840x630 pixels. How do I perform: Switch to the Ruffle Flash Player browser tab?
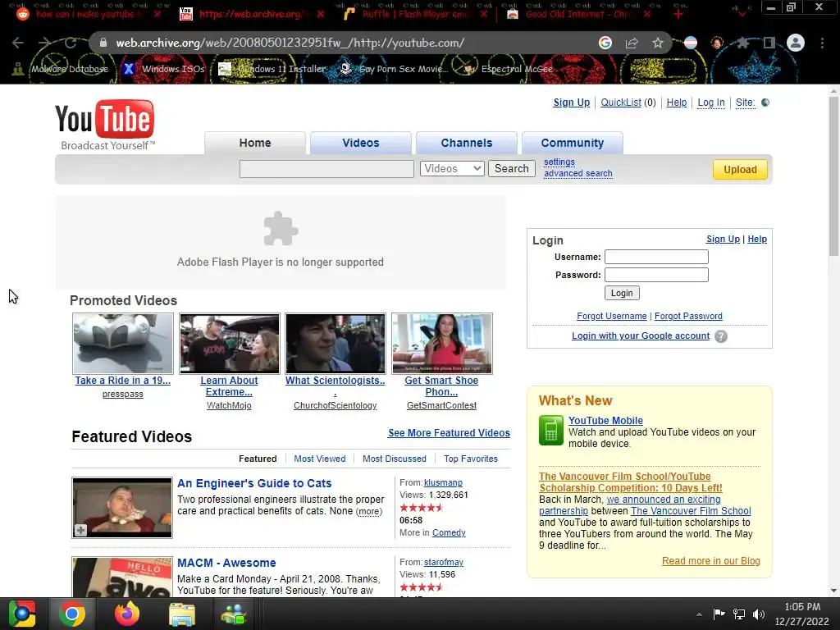click(415, 14)
